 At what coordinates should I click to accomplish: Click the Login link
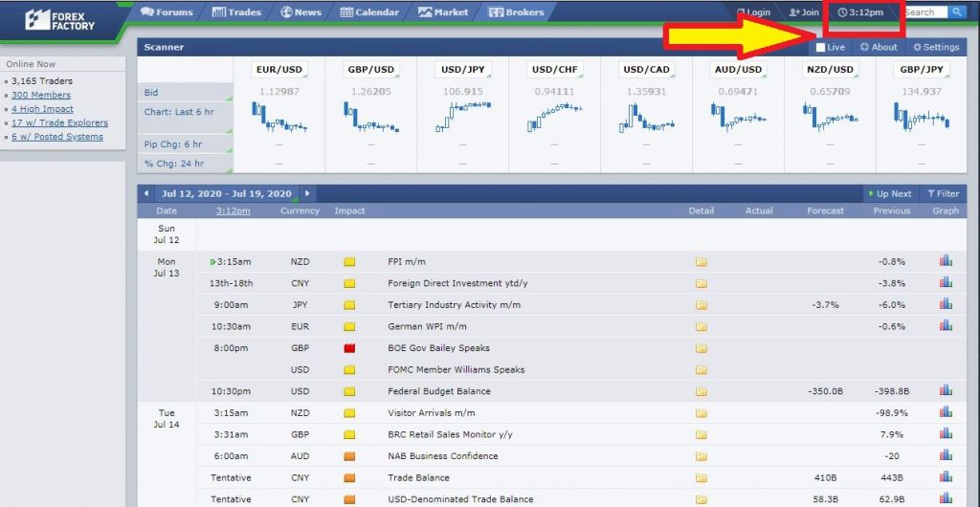pyautogui.click(x=753, y=11)
